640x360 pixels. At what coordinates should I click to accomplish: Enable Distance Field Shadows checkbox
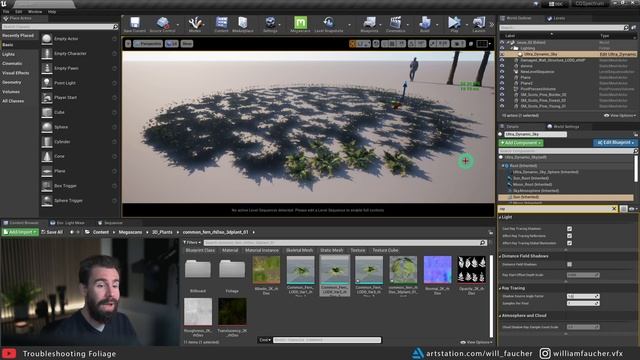569,264
